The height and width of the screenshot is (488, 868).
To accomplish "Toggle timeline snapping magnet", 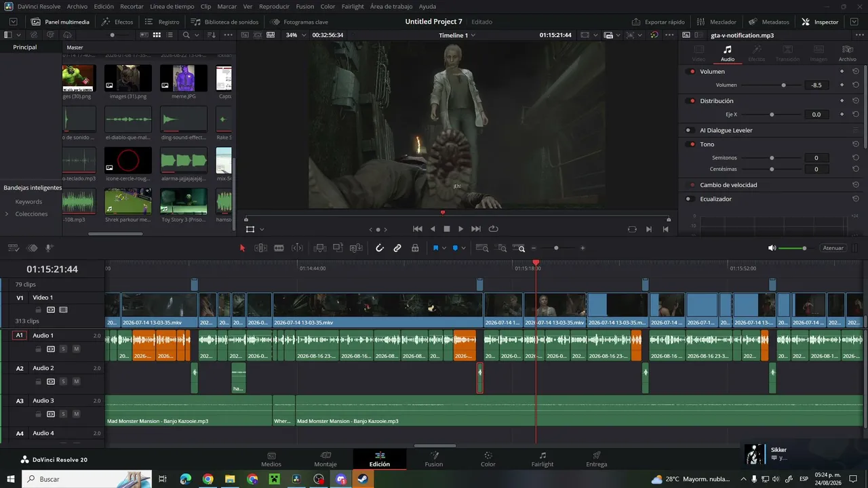I will pos(380,248).
